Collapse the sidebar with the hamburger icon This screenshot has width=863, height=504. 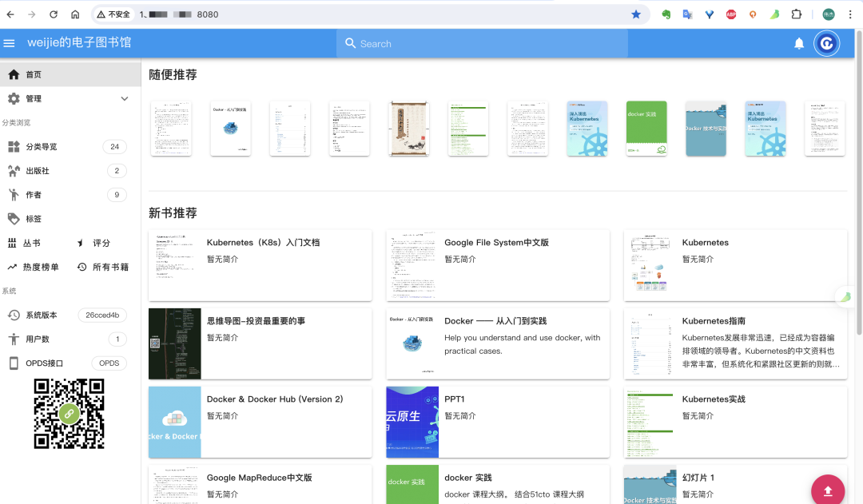tap(9, 43)
